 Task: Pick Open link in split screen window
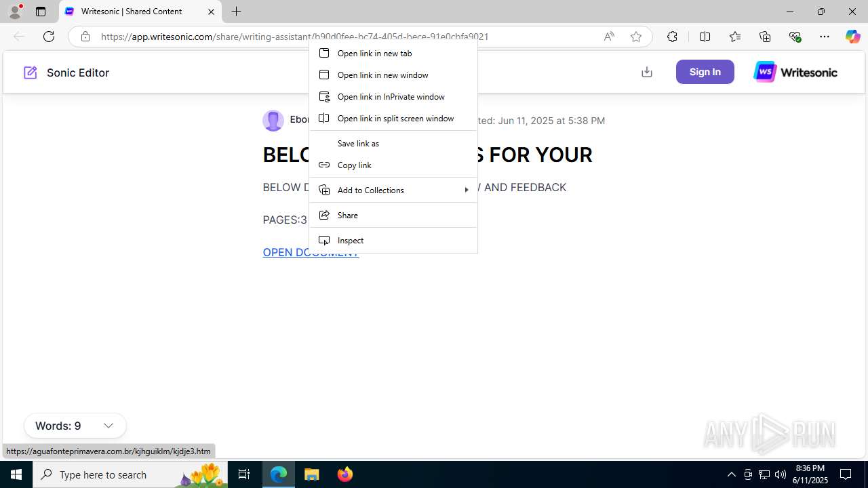tap(393, 118)
